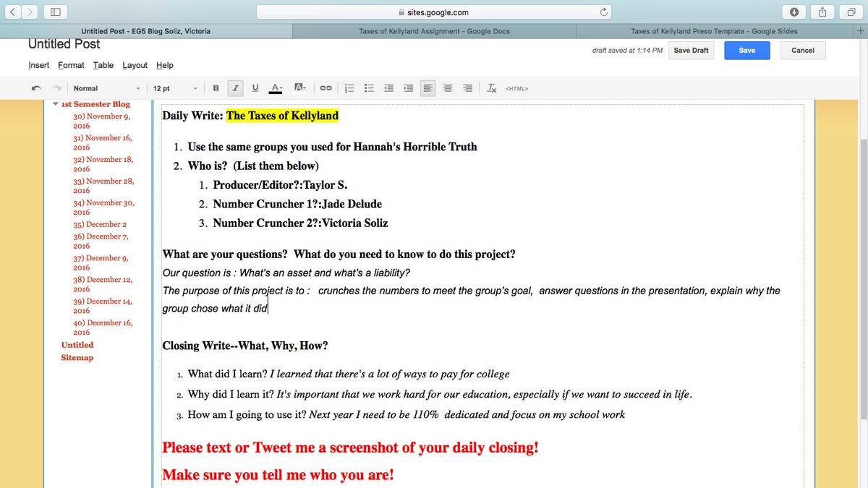The image size is (868, 488).
Task: Open the 40) December 16, 2016 post
Action: click(103, 328)
